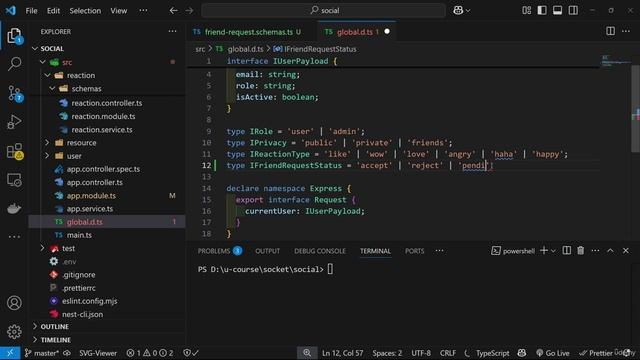The image size is (640, 360).
Task: Open editor more actions menu
Action: (626, 31)
